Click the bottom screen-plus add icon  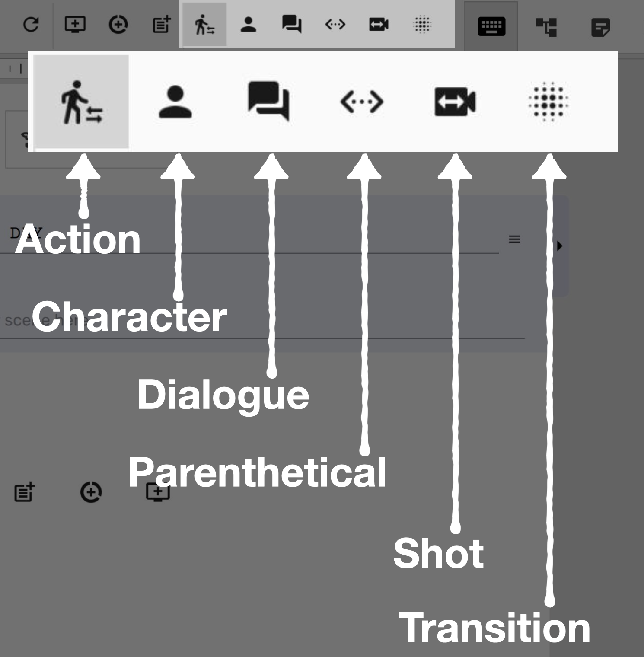(x=158, y=492)
